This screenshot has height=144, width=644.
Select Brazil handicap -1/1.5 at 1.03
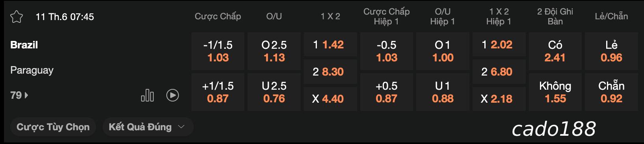[x=218, y=51]
